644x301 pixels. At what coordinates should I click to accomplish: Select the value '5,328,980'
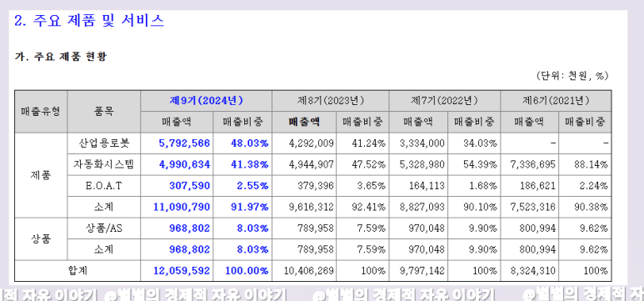tap(422, 164)
